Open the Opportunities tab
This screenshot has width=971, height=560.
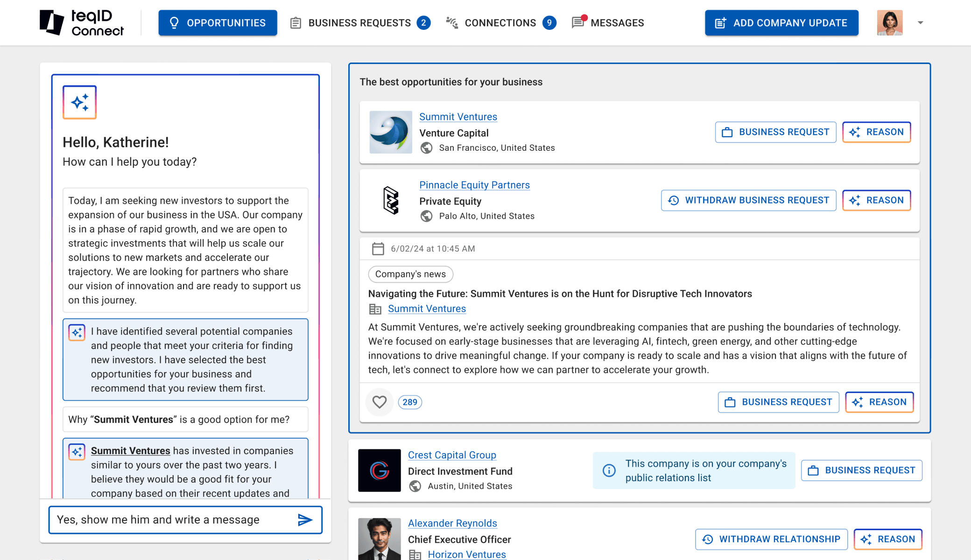218,23
